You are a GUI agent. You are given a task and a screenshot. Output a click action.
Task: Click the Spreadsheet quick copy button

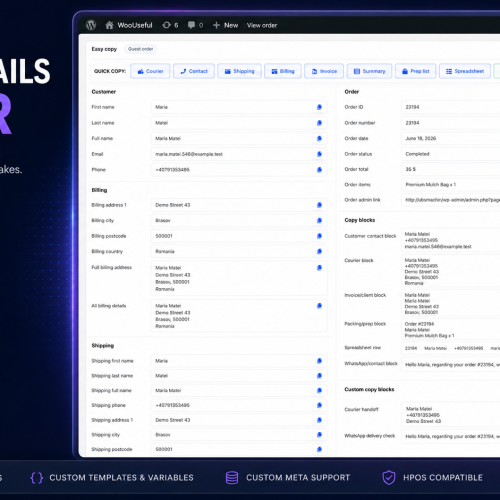coord(465,71)
